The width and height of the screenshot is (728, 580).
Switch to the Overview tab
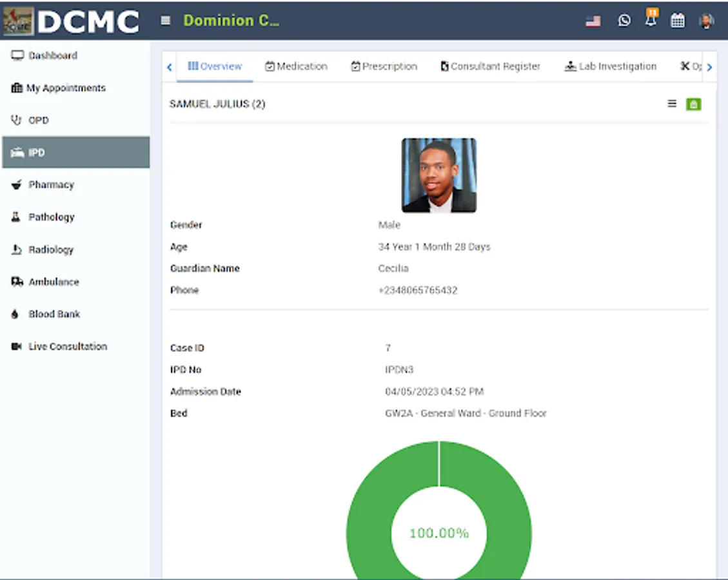215,66
